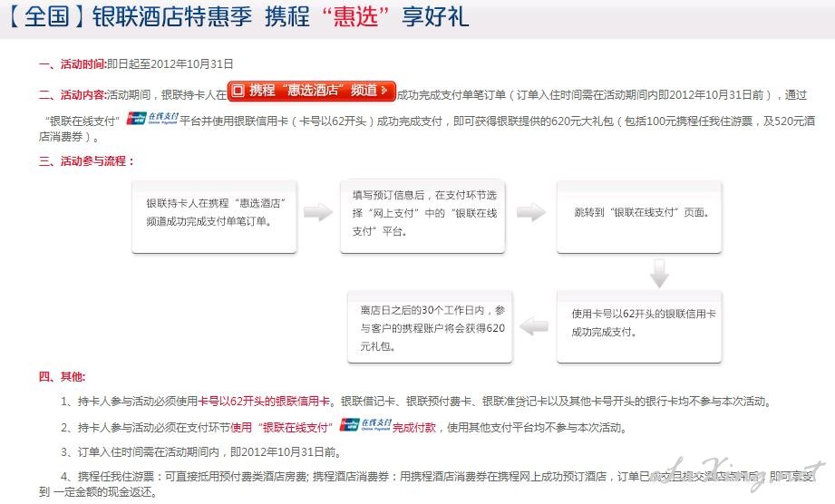This screenshot has width=835, height=504.
Task: Click the red 携程"惠选酒店"频道 button
Action: click(312, 91)
